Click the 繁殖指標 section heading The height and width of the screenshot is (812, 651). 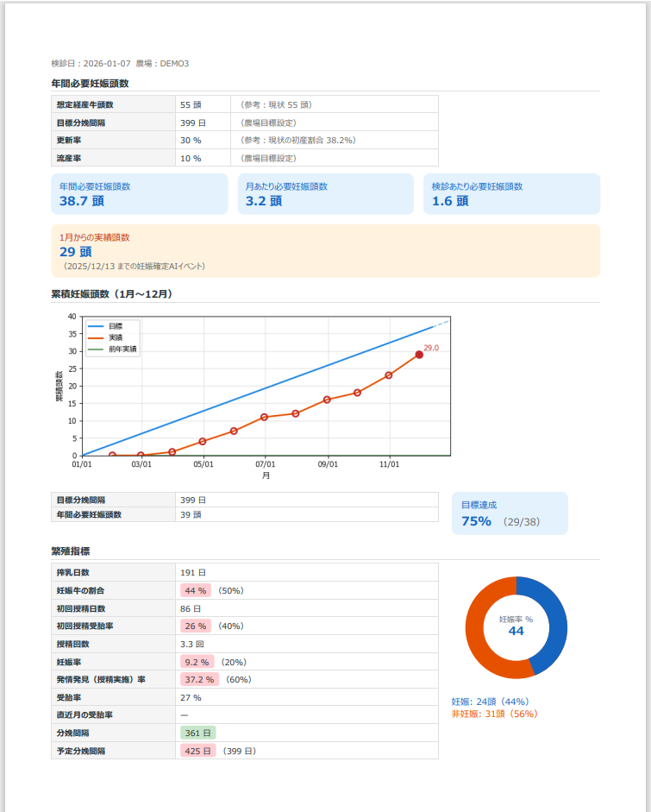tap(71, 551)
